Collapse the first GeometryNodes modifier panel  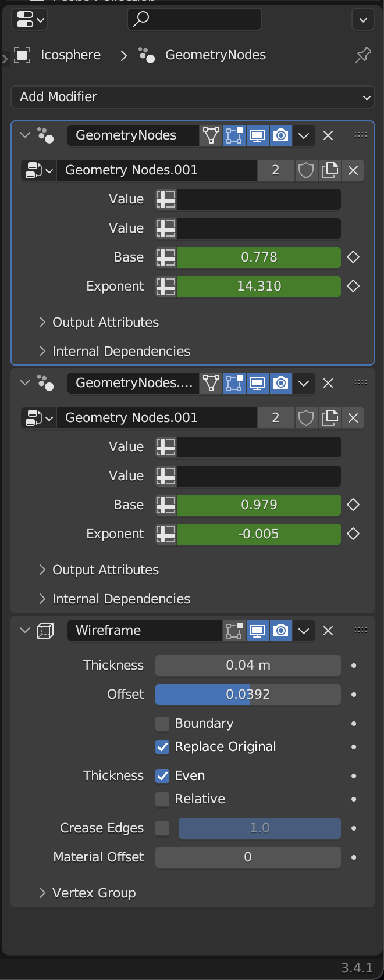[24, 135]
